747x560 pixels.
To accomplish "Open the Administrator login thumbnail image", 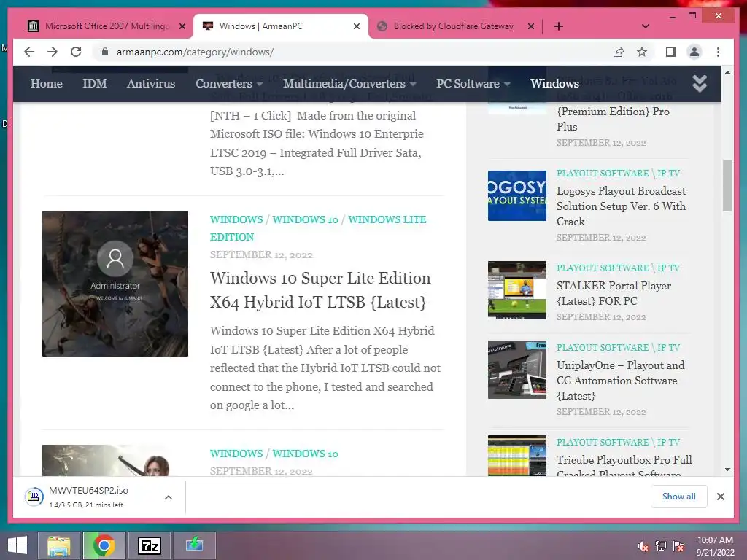I will (115, 284).
